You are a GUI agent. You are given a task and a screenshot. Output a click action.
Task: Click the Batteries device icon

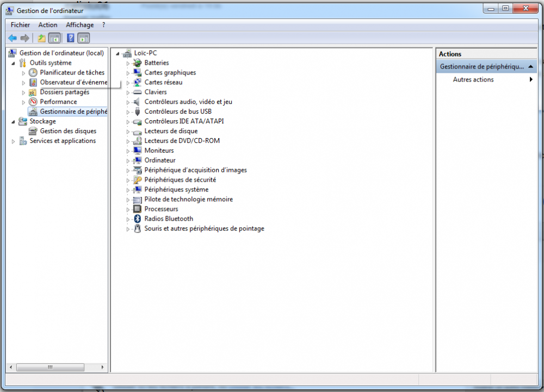[137, 63]
